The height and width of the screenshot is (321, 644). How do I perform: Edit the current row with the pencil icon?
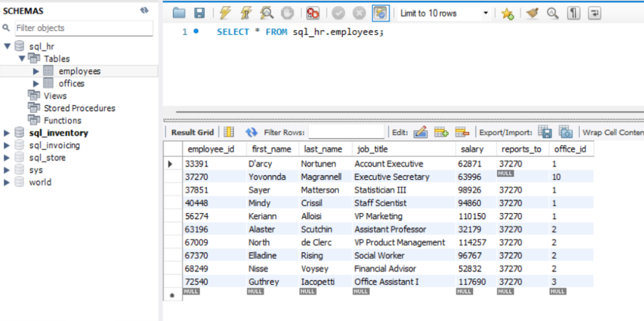click(421, 132)
